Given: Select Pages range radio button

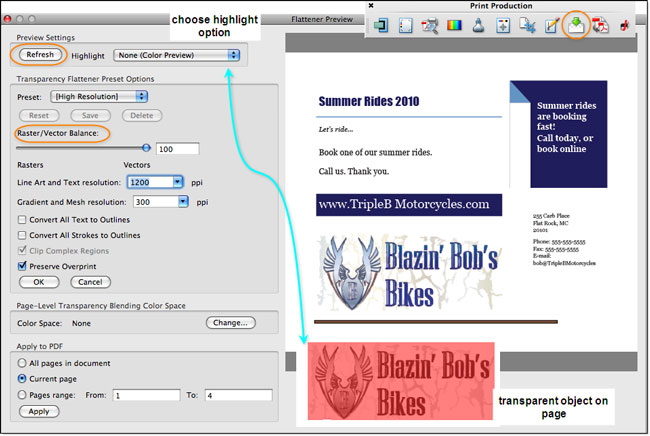Looking at the screenshot, I should (22, 395).
